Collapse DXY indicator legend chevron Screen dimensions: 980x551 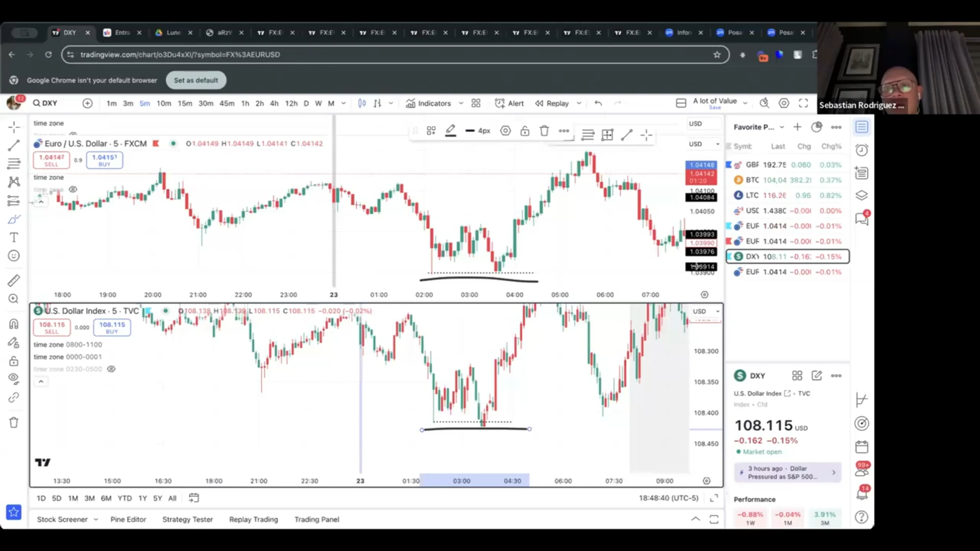click(x=41, y=382)
